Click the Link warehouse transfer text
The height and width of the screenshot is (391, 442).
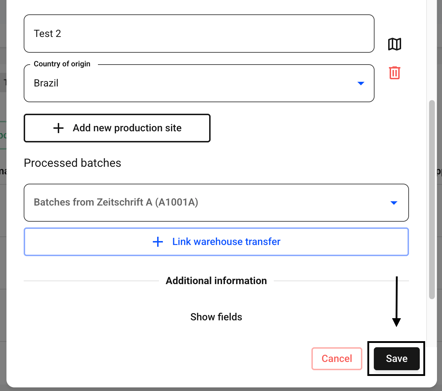(226, 242)
